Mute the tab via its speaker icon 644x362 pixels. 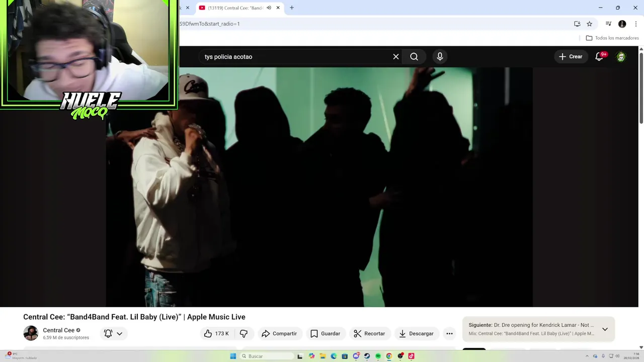[269, 8]
